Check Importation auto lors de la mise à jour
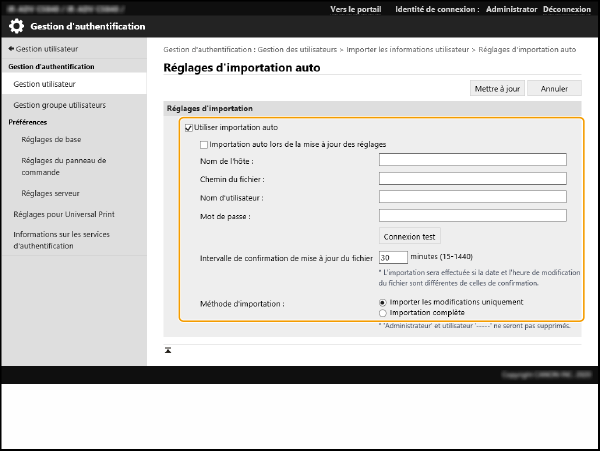Viewport: 600px width, 451px height. click(x=204, y=144)
